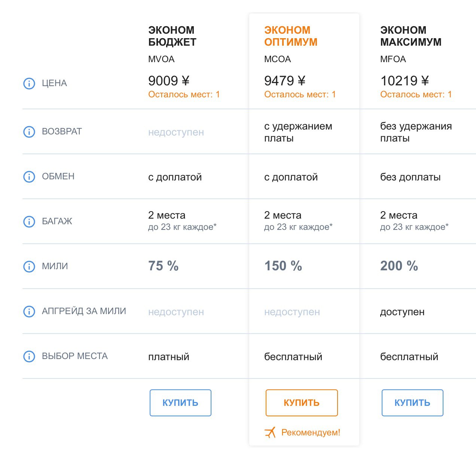
Task: Click the info icon next to МИЛИ
Action: [x=29, y=266]
